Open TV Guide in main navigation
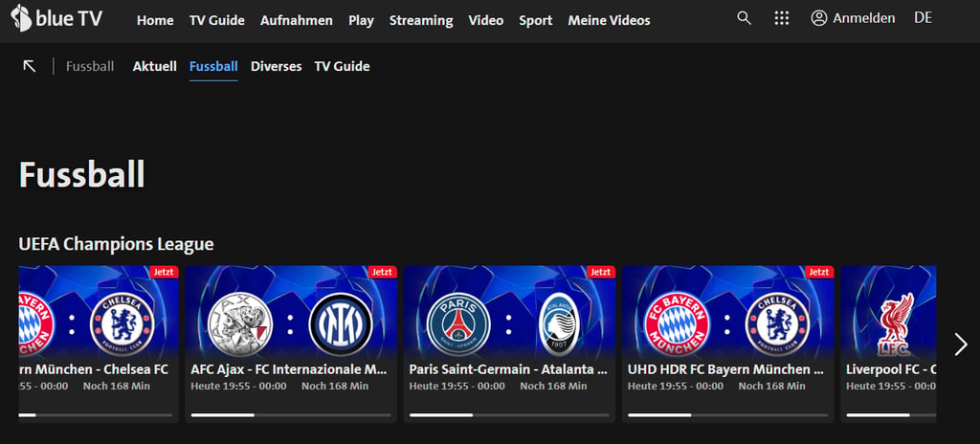 (217, 21)
